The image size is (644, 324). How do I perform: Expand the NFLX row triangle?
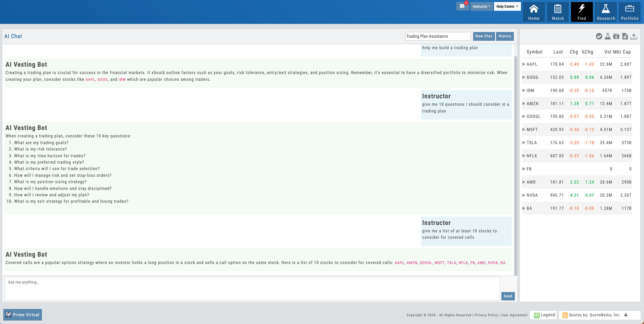(524, 156)
